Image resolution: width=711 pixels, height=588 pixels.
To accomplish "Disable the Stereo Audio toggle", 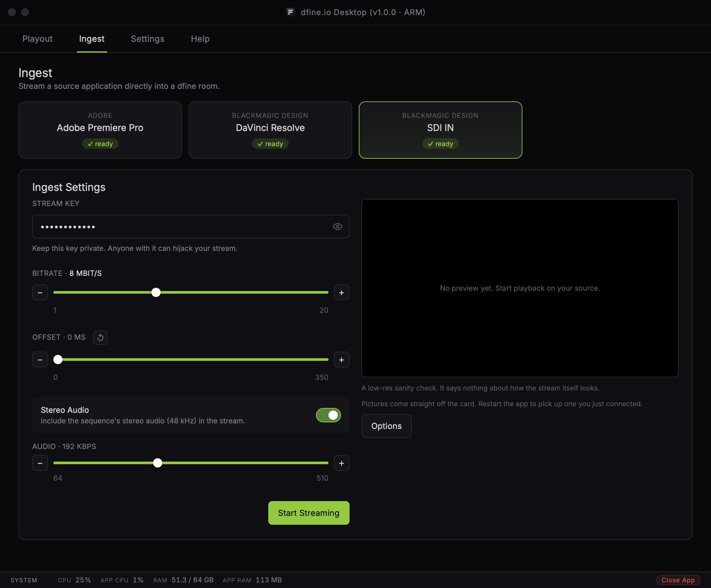I will [x=328, y=415].
